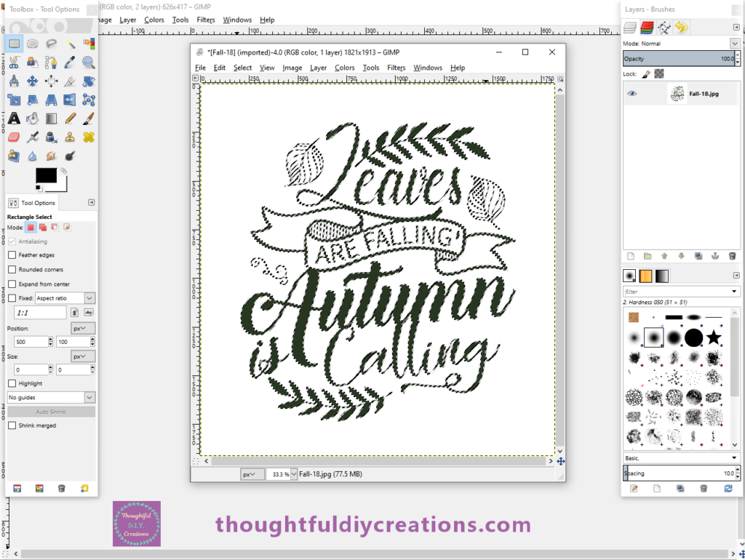Screen dimensions: 745x560
Task: Expand the No guides dropdown
Action: (x=51, y=398)
